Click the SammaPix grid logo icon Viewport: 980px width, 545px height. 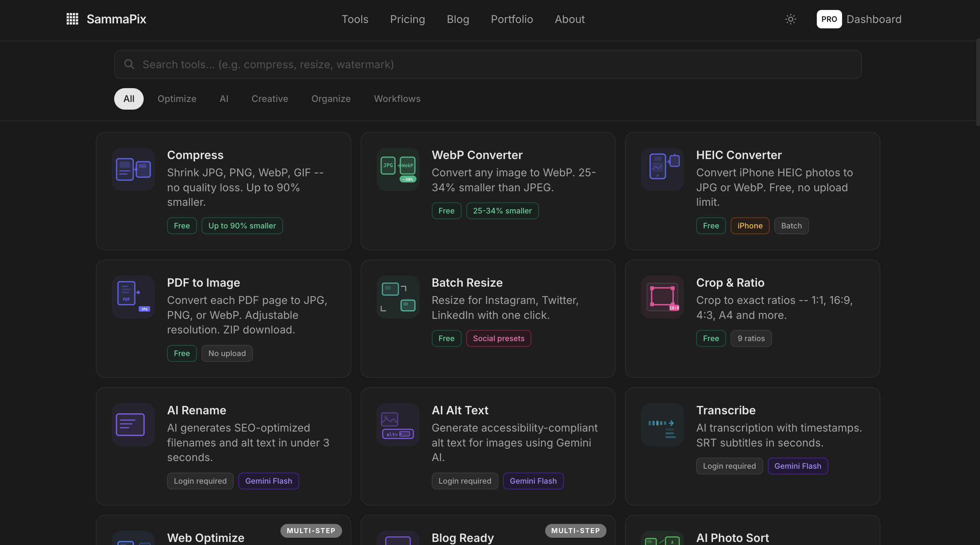(72, 19)
